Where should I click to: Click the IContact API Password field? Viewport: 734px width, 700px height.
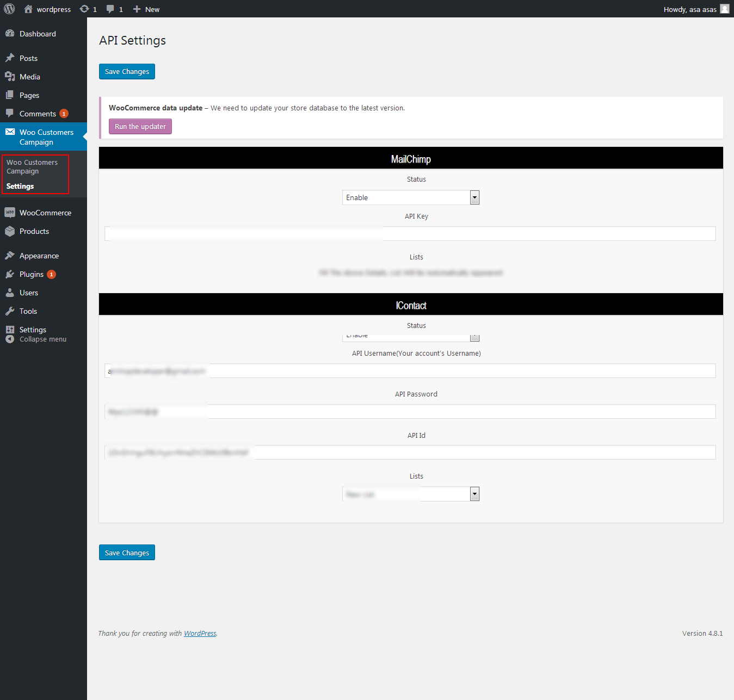pos(410,411)
